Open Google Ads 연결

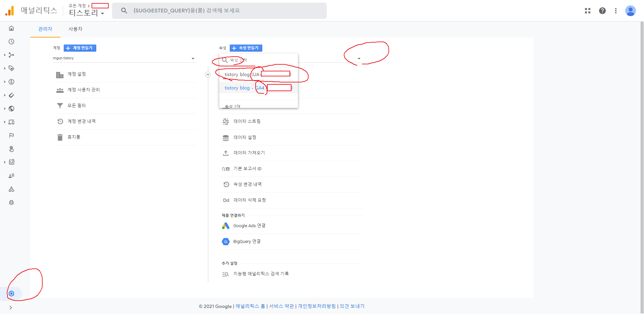tap(291, 226)
